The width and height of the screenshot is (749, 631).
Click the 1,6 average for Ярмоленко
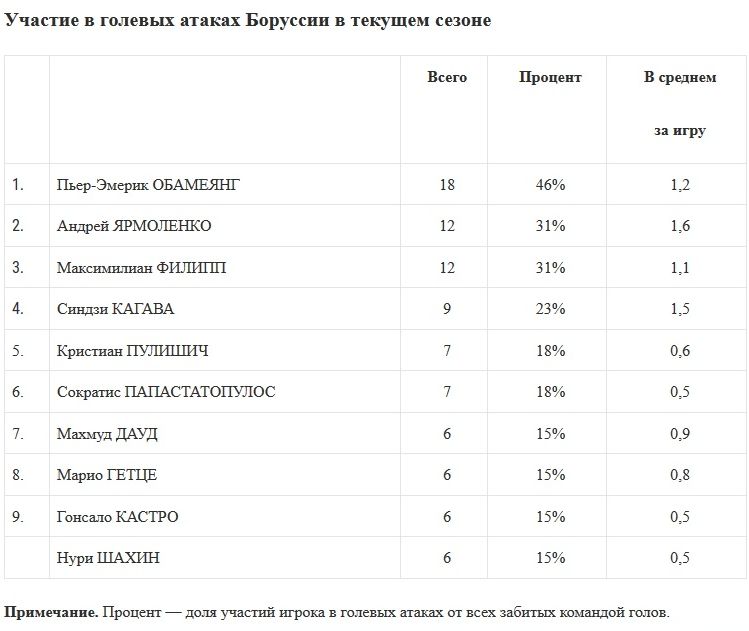click(x=679, y=226)
